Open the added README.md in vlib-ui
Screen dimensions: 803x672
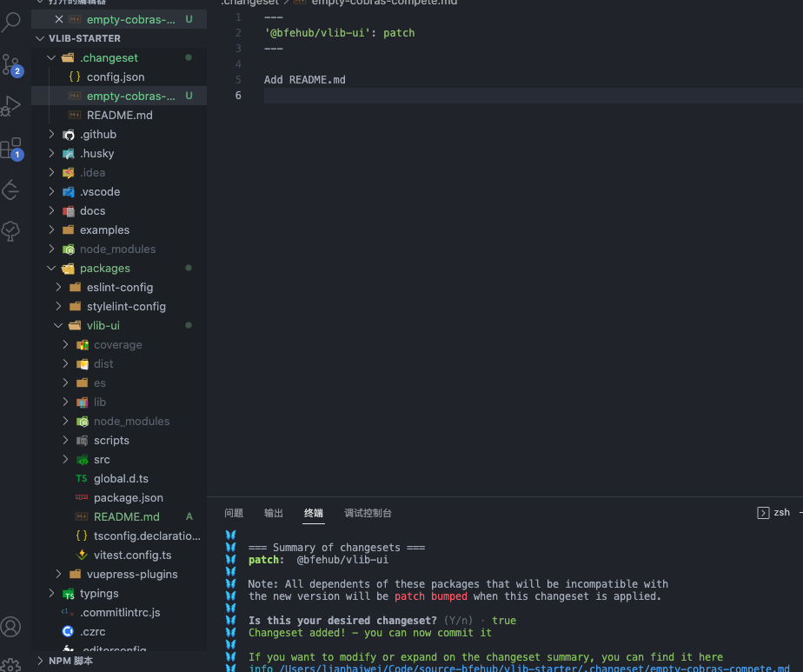click(119, 516)
